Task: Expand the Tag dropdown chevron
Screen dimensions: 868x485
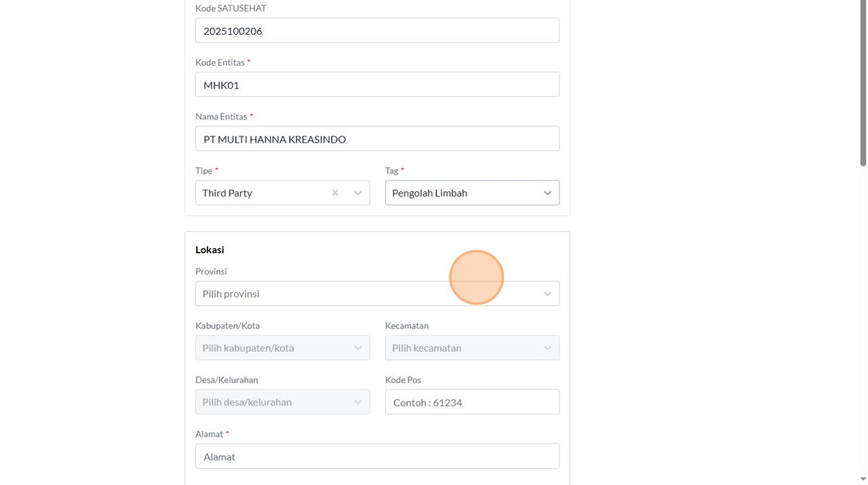Action: coord(547,193)
